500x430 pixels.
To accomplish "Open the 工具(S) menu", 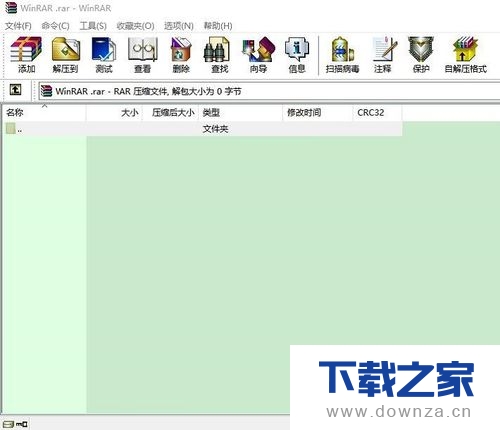I will (93, 26).
